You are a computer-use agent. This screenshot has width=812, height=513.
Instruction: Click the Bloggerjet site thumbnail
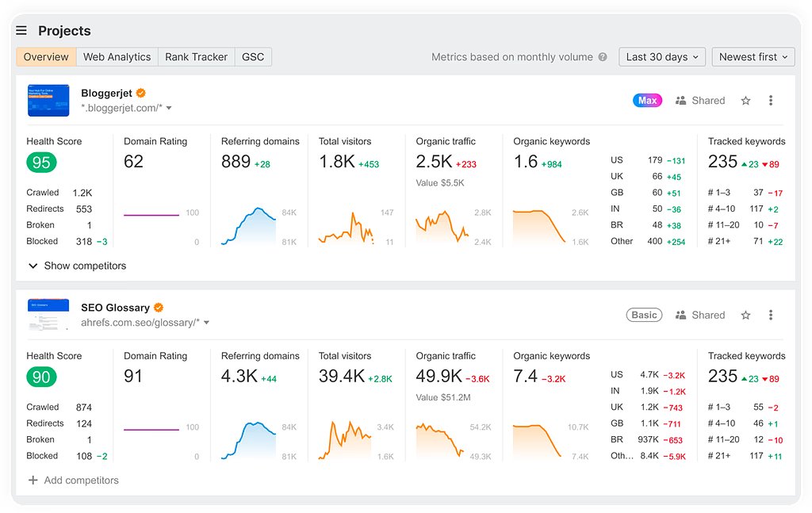[48, 101]
